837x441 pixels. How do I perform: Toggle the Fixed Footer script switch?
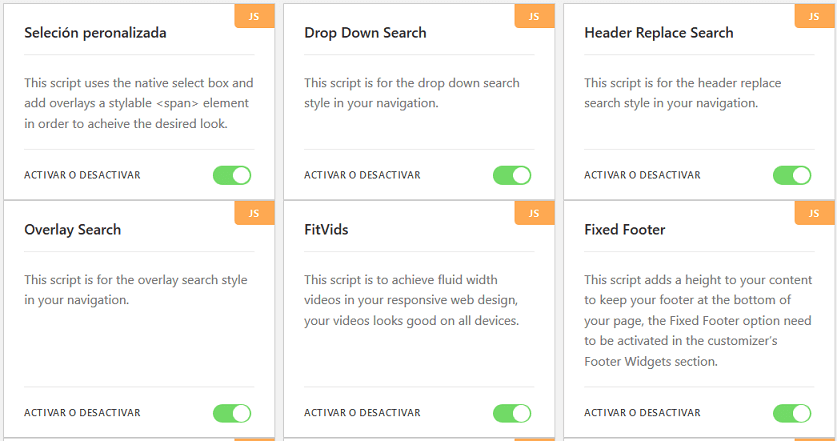[x=792, y=413]
